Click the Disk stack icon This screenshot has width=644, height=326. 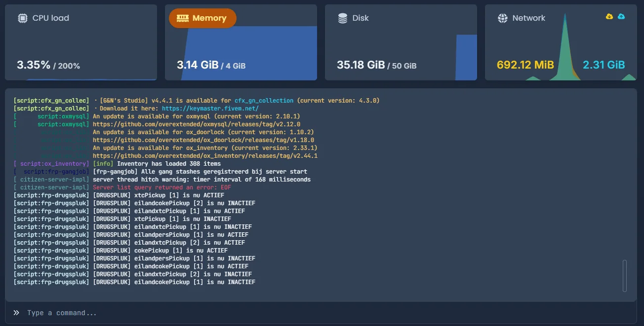click(342, 18)
